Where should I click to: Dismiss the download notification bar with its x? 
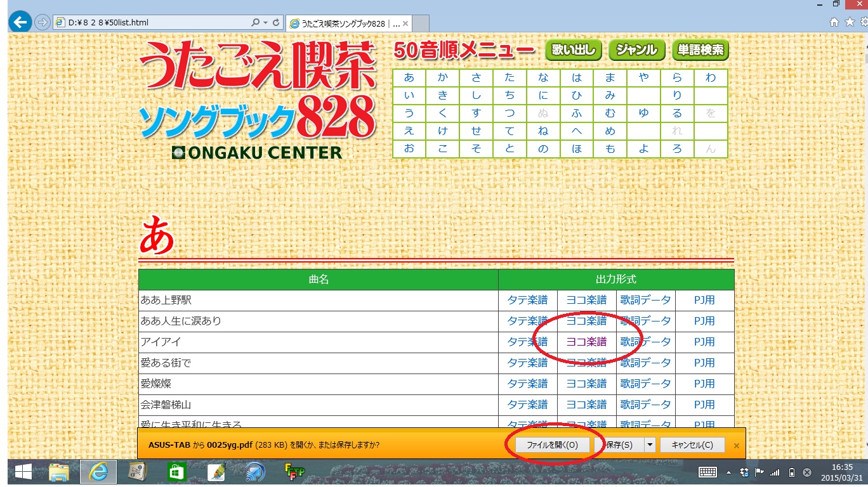(736, 445)
